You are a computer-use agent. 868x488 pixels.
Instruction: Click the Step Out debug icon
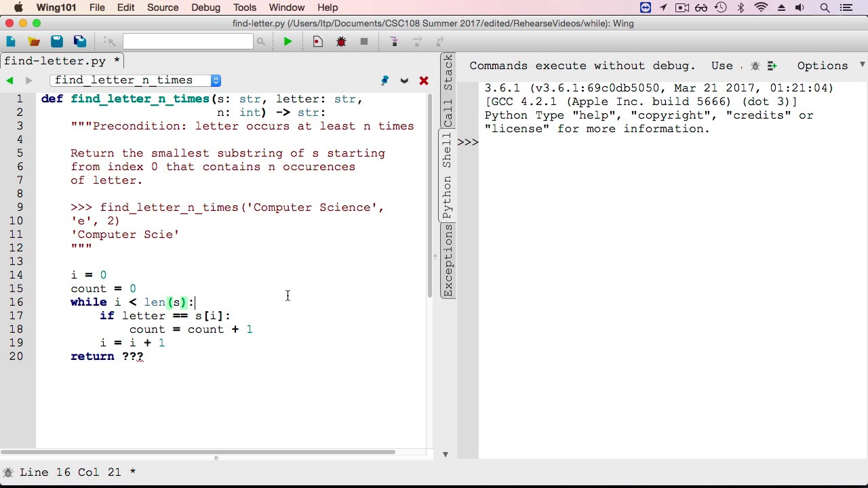coord(440,42)
